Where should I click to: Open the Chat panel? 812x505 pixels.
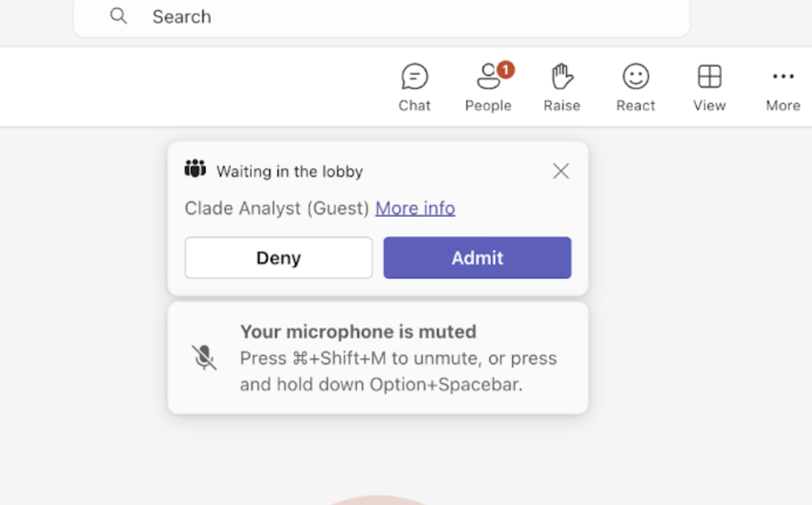coord(414,87)
